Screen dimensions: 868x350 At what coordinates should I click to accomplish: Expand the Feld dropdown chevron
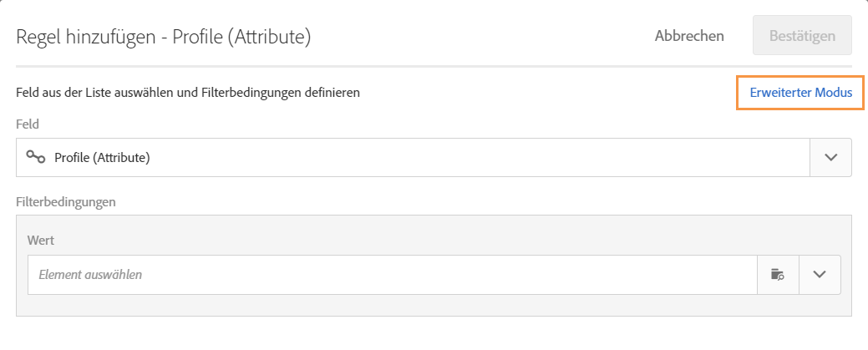click(x=830, y=157)
